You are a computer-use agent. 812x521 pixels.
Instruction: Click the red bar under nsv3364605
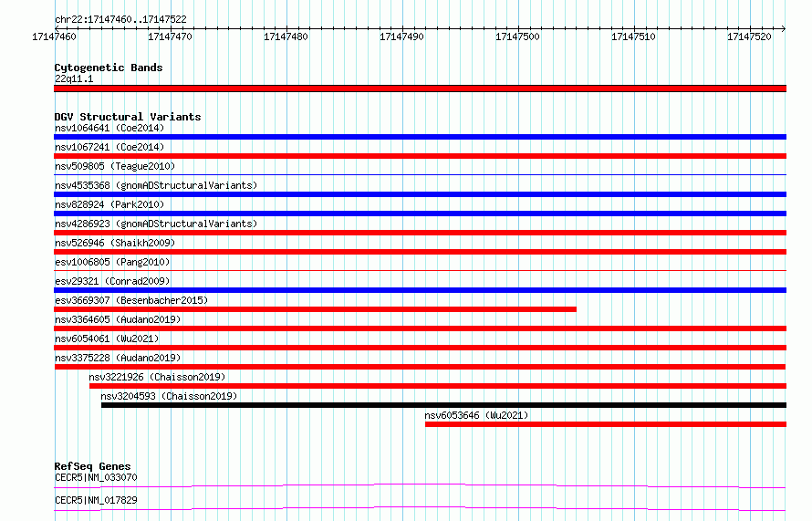(x=420, y=328)
